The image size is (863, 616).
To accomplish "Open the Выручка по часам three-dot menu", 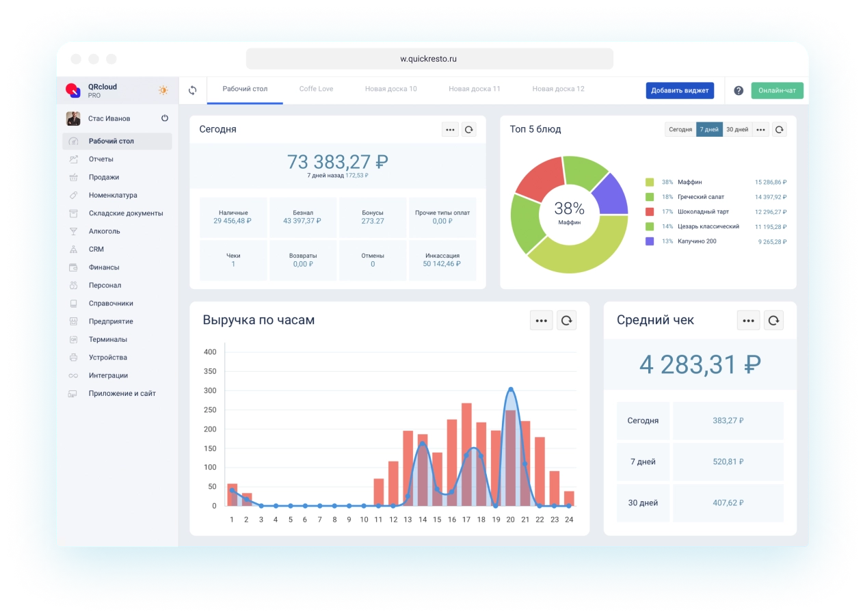I will 542,320.
